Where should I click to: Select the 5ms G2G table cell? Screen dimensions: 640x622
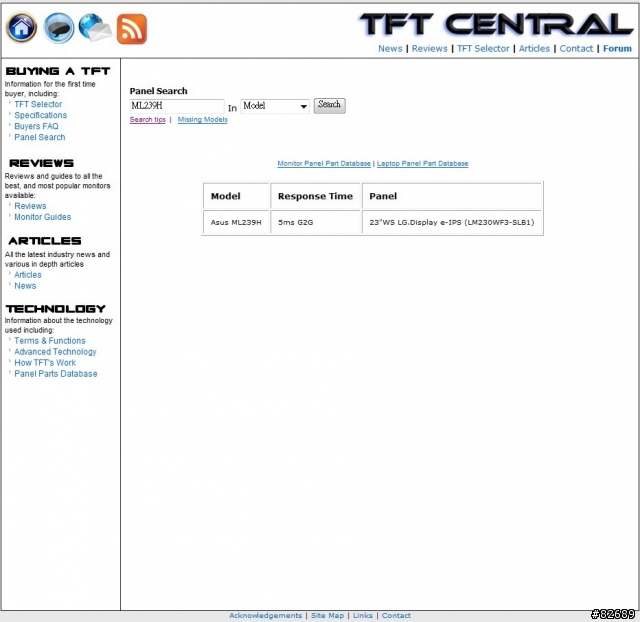coord(316,222)
